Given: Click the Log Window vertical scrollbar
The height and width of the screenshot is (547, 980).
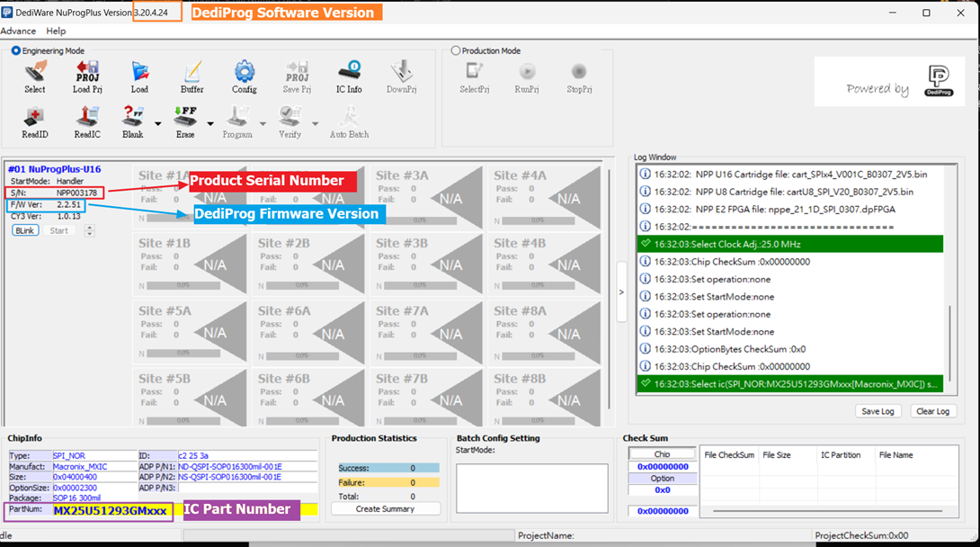Looking at the screenshot, I should click(x=949, y=343).
